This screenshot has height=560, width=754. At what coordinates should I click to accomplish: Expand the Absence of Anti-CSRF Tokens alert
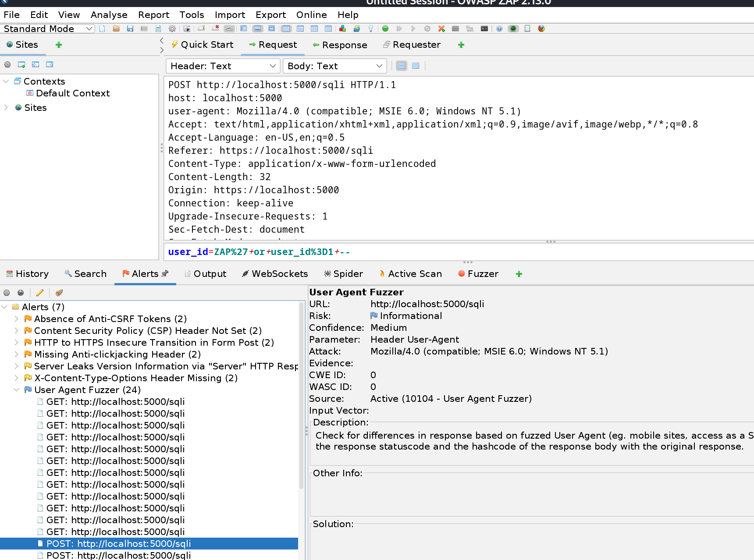16,319
